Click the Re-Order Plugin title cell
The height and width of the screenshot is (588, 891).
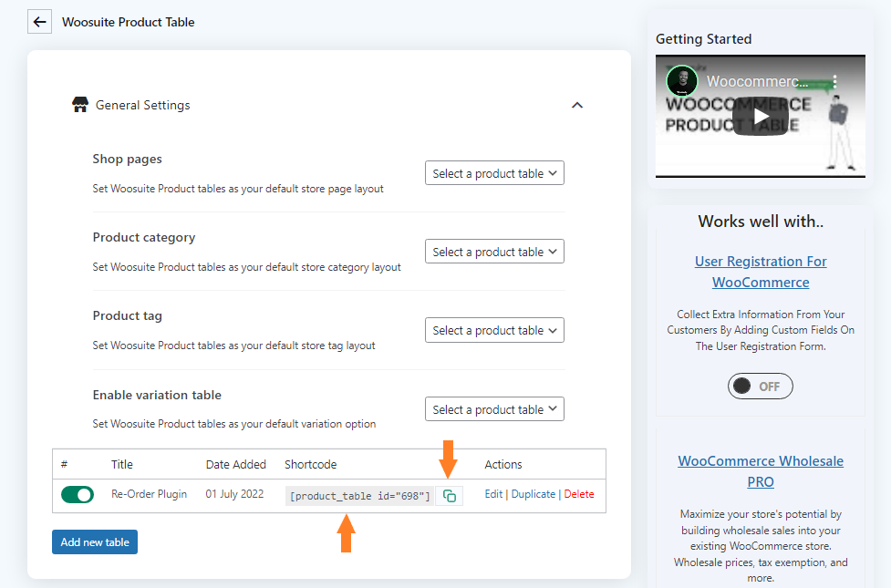tap(149, 494)
